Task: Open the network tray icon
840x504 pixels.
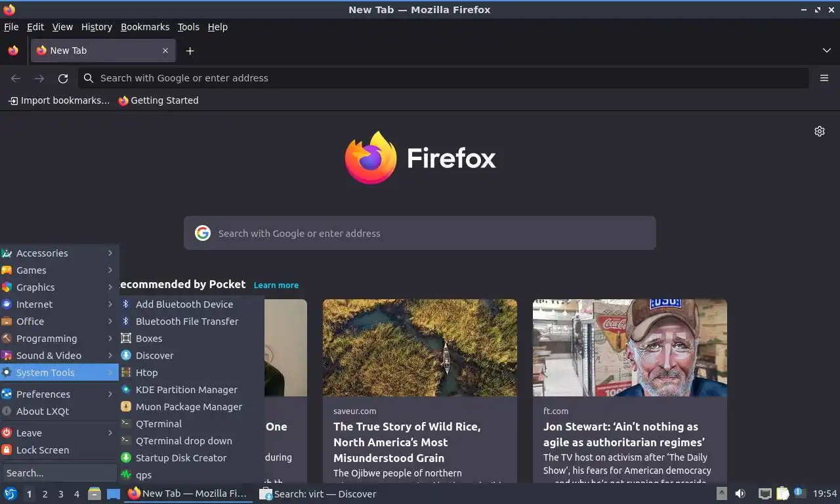Action: click(765, 493)
